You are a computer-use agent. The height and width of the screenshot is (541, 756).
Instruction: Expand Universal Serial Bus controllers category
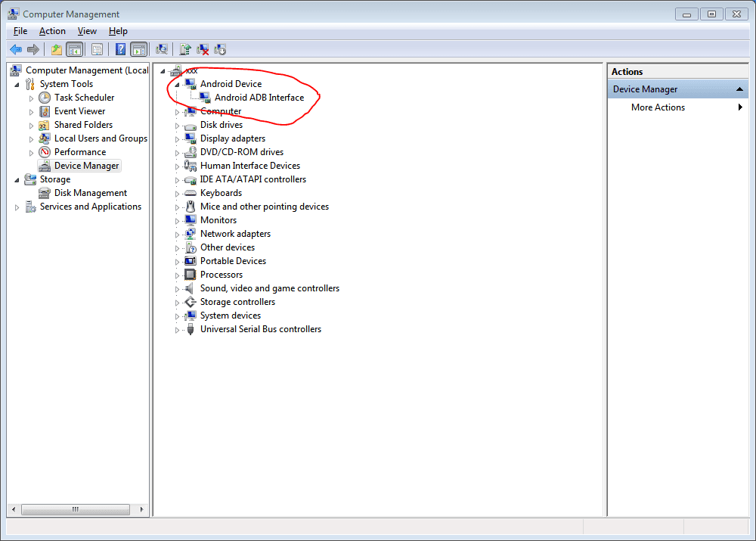click(x=177, y=330)
